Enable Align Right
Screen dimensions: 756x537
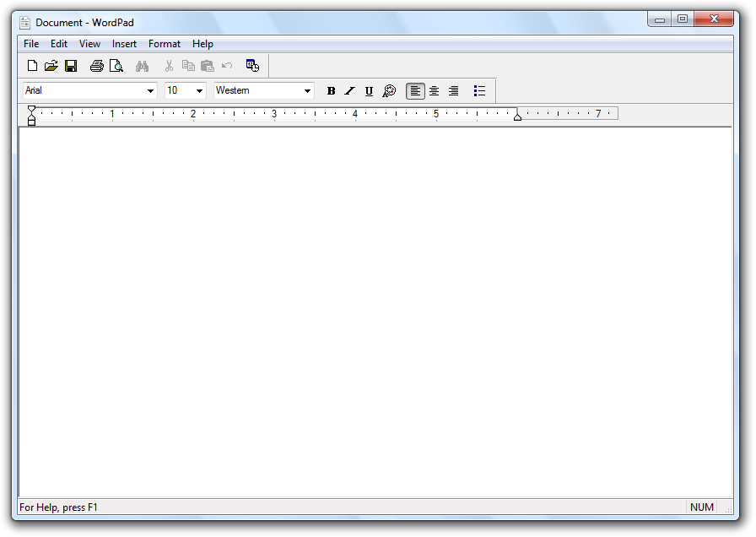453,90
